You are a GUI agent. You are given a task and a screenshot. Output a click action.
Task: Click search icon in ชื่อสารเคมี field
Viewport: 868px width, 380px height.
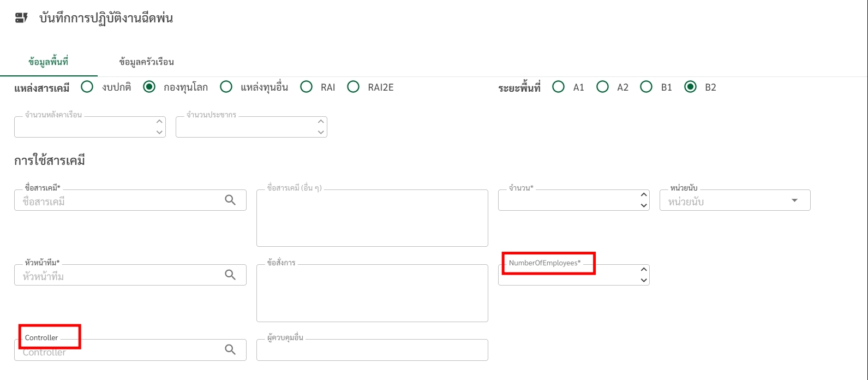[x=230, y=200]
